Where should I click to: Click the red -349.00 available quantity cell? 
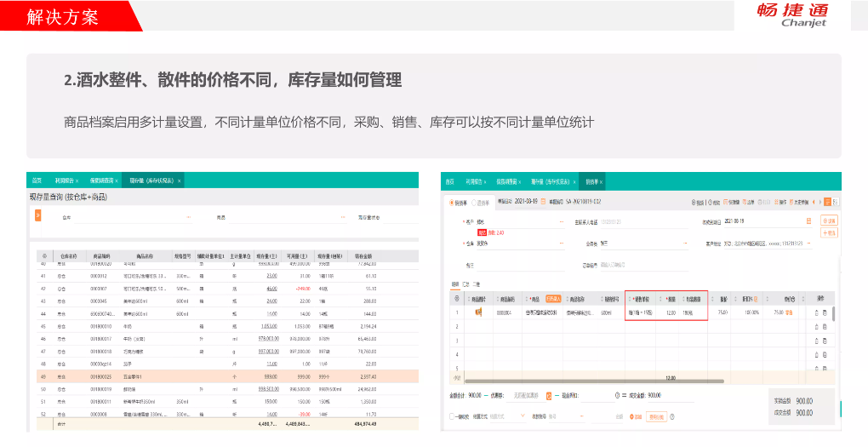point(302,289)
